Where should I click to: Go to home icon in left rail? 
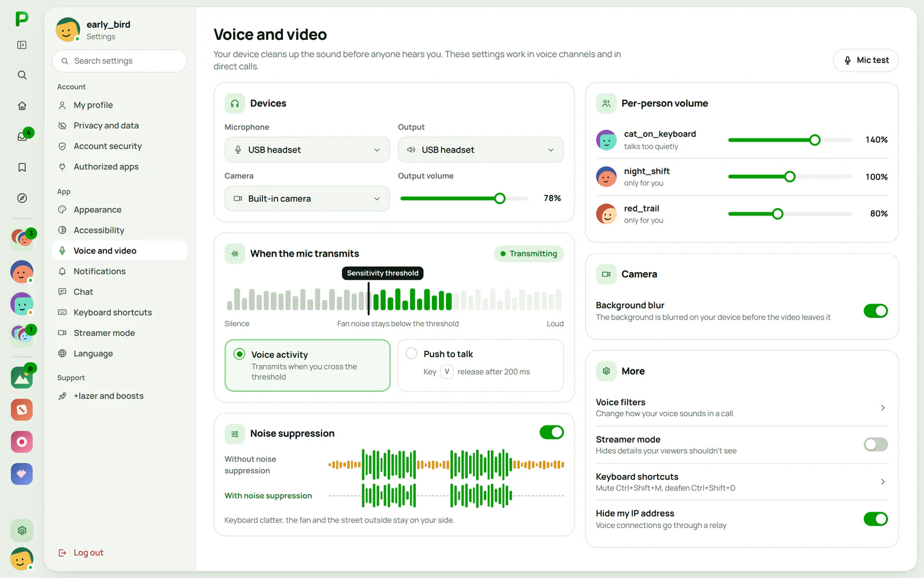pos(22,106)
